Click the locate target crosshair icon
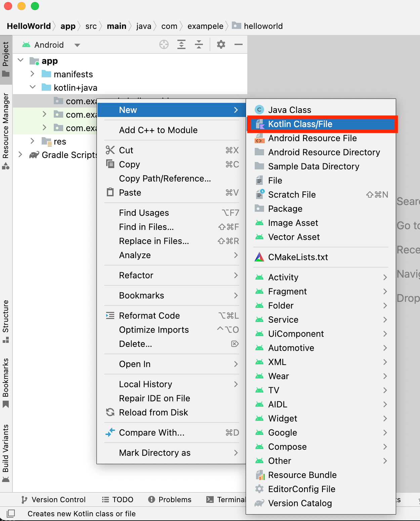The image size is (420, 521). [164, 44]
